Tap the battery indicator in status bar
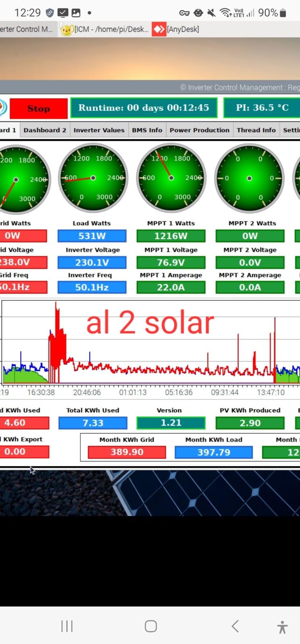Viewport: 300px width, 644px height. pyautogui.click(x=283, y=13)
